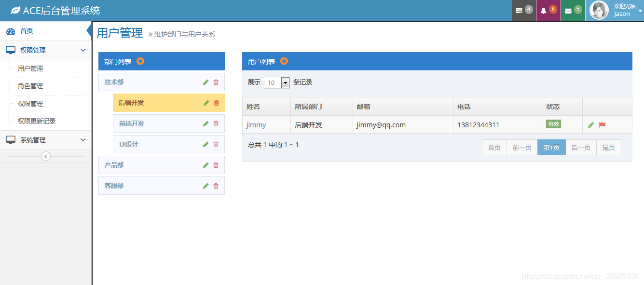This screenshot has width=644, height=285.
Task: Open the envelope messages with badge 5
Action: pos(573,11)
